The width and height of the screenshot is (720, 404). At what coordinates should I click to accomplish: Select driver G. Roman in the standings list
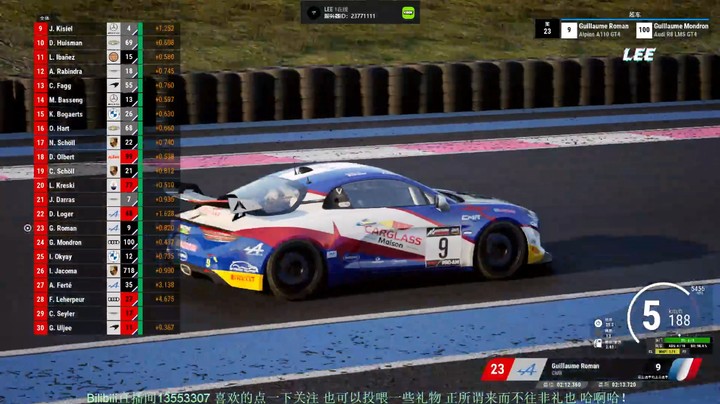pos(63,228)
